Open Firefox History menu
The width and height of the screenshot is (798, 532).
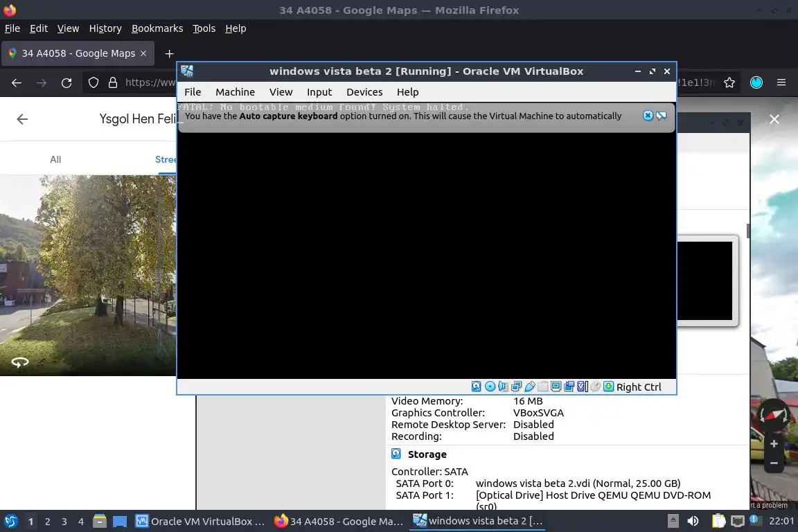tap(105, 28)
